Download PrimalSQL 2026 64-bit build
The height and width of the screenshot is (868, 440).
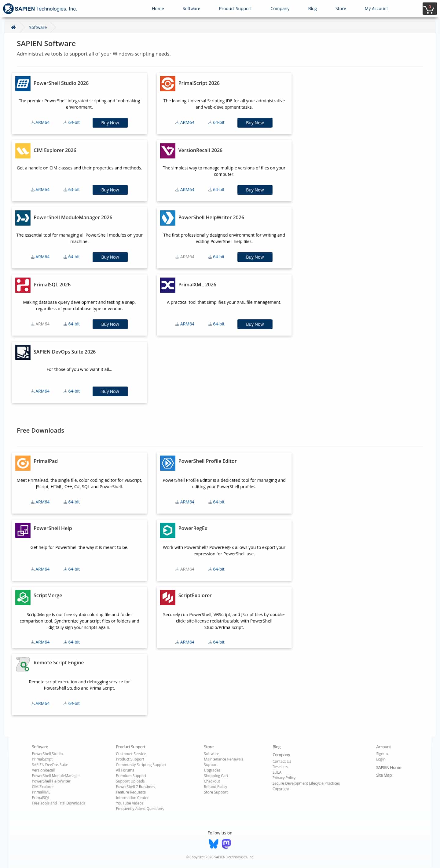[71, 324]
